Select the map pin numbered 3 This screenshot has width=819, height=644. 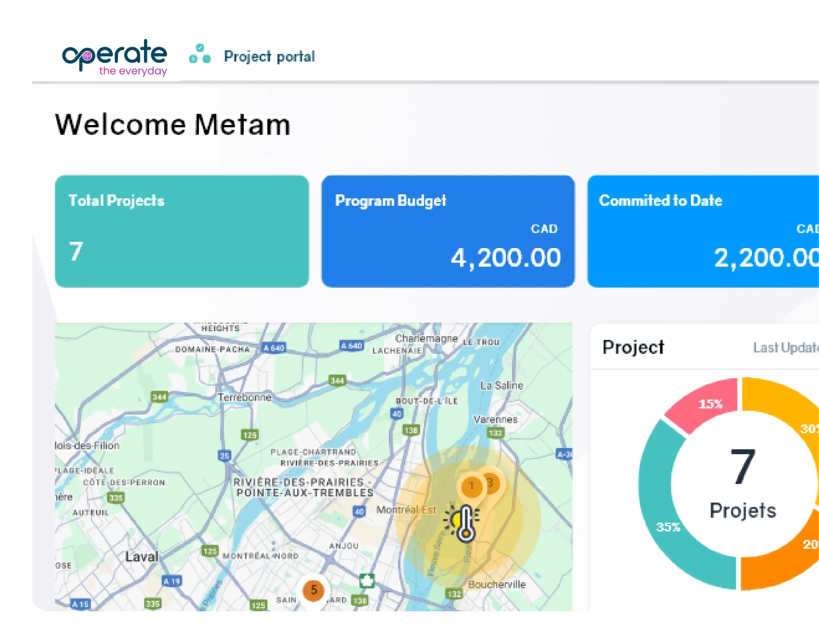(x=492, y=482)
